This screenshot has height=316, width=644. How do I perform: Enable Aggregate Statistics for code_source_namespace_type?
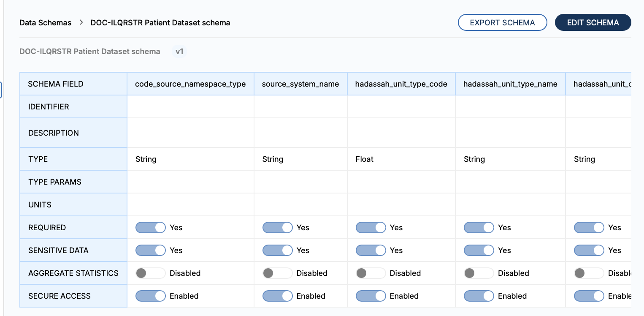coord(151,273)
